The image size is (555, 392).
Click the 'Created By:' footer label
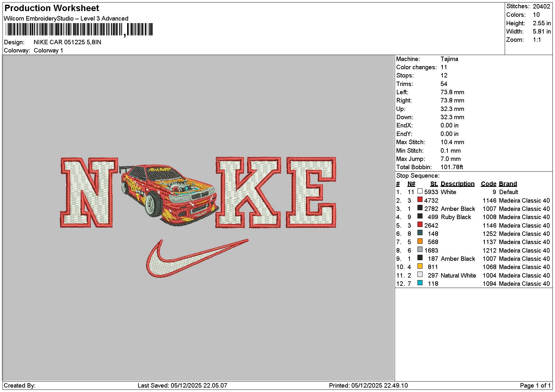20,386
